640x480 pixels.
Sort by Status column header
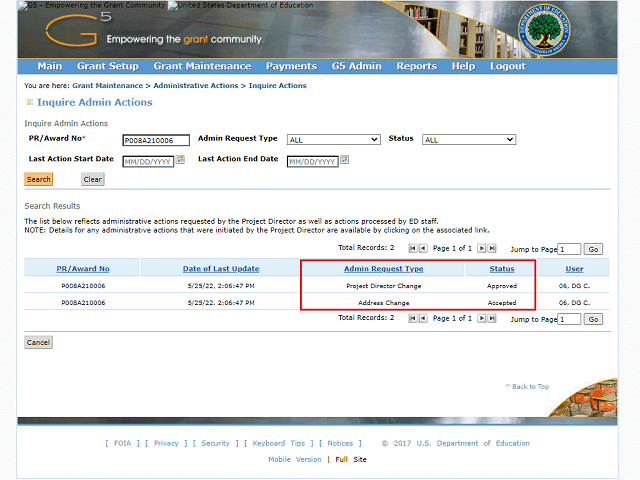pos(502,269)
